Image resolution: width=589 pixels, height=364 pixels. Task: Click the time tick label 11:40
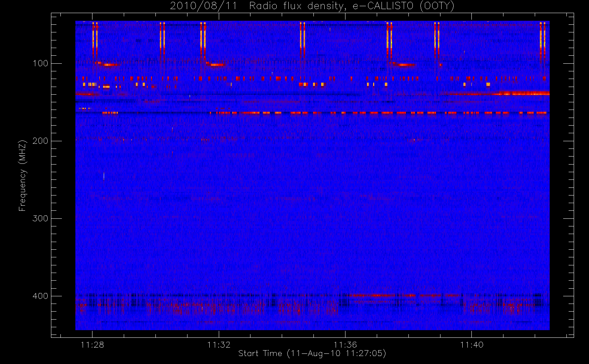click(x=471, y=345)
